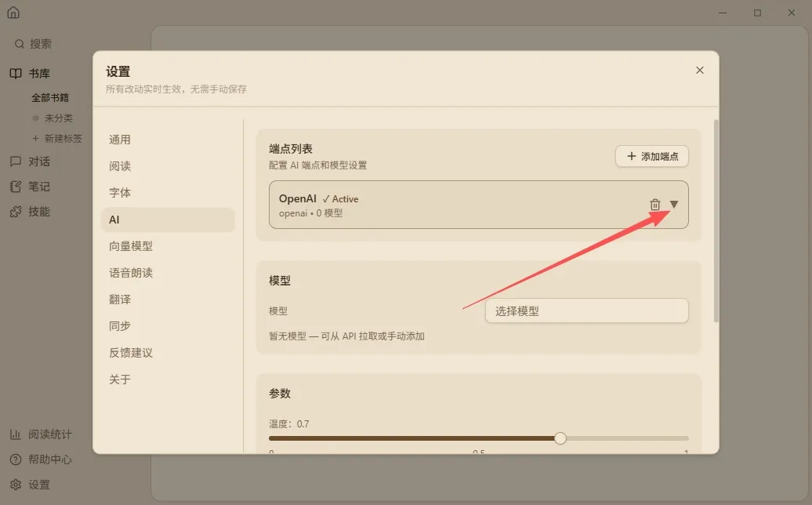
Task: Click the book icon beside 书库
Action: click(16, 74)
